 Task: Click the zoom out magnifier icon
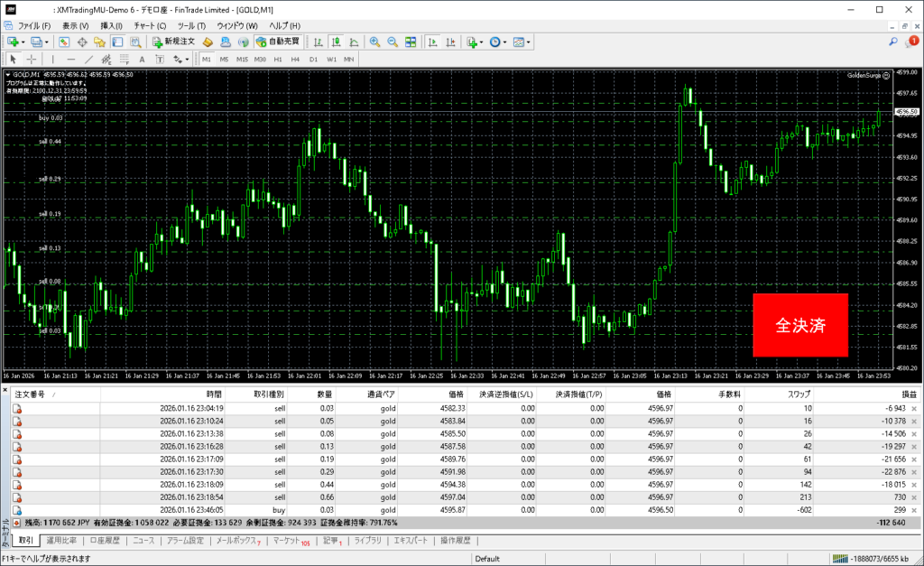[393, 42]
